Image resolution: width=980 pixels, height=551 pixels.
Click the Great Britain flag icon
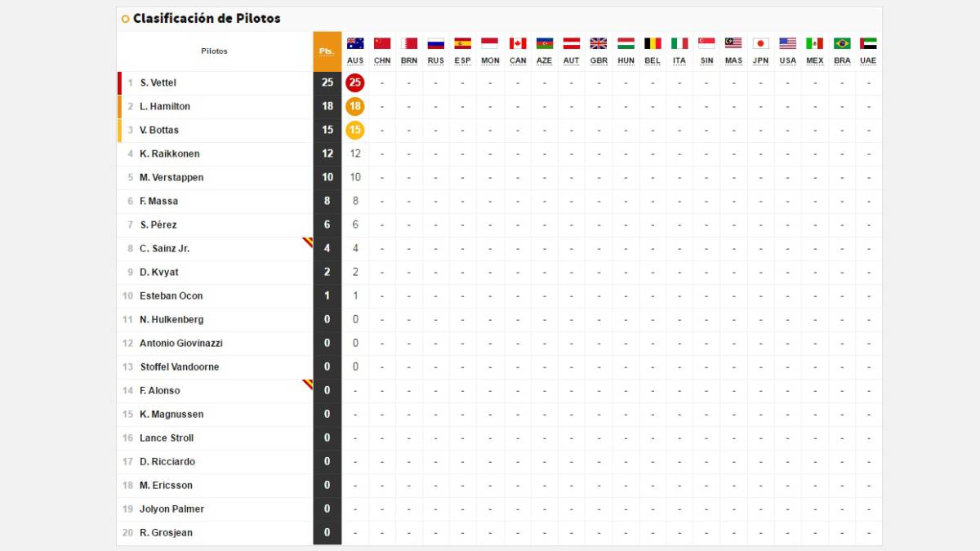click(599, 43)
